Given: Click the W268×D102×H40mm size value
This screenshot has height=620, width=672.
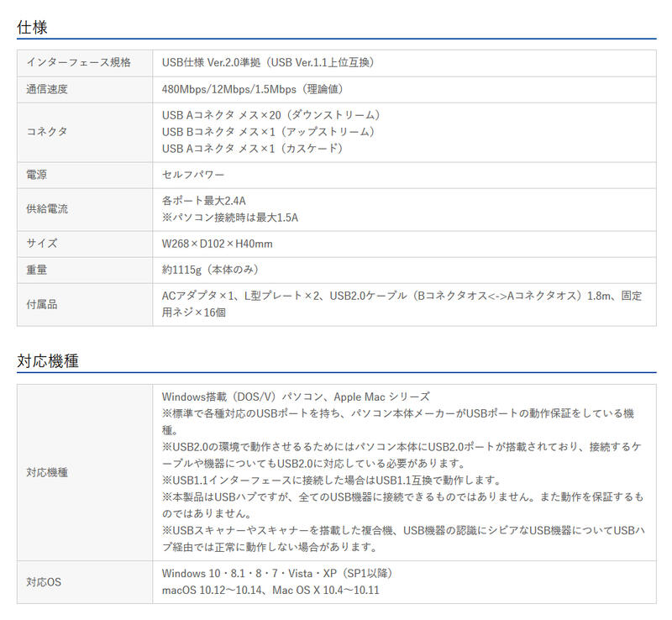Looking at the screenshot, I should pos(217,244).
